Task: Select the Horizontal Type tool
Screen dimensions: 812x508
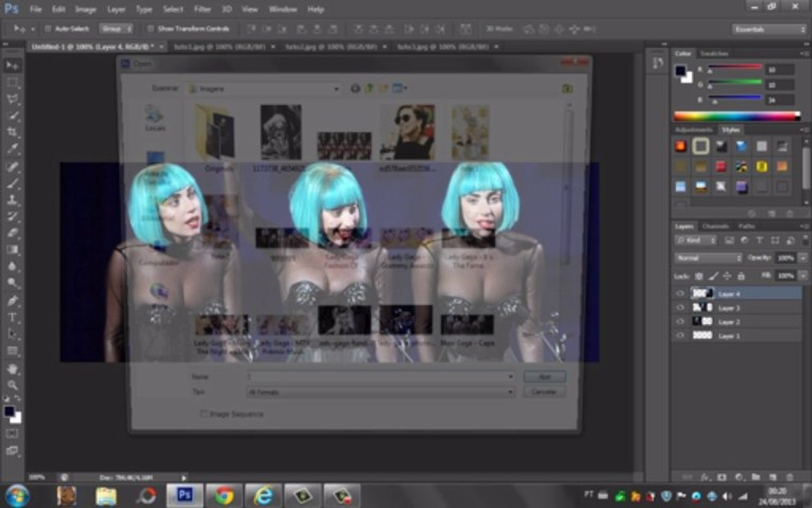Action: coord(13,317)
